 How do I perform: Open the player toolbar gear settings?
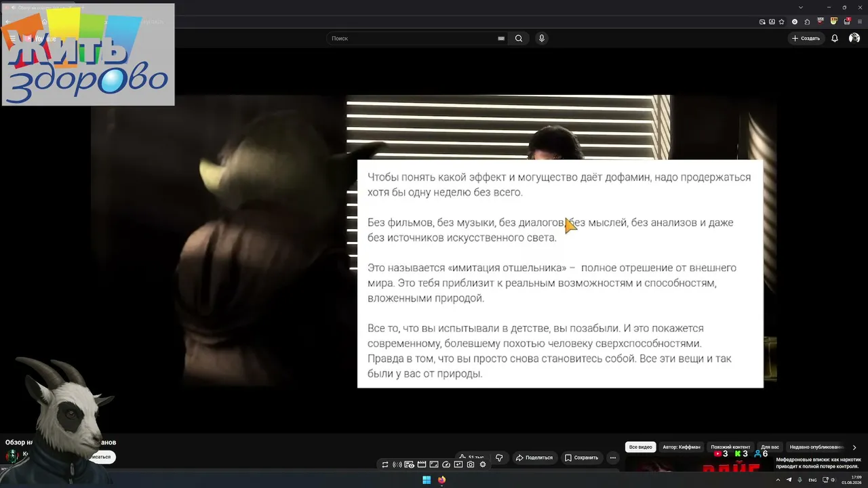click(483, 464)
